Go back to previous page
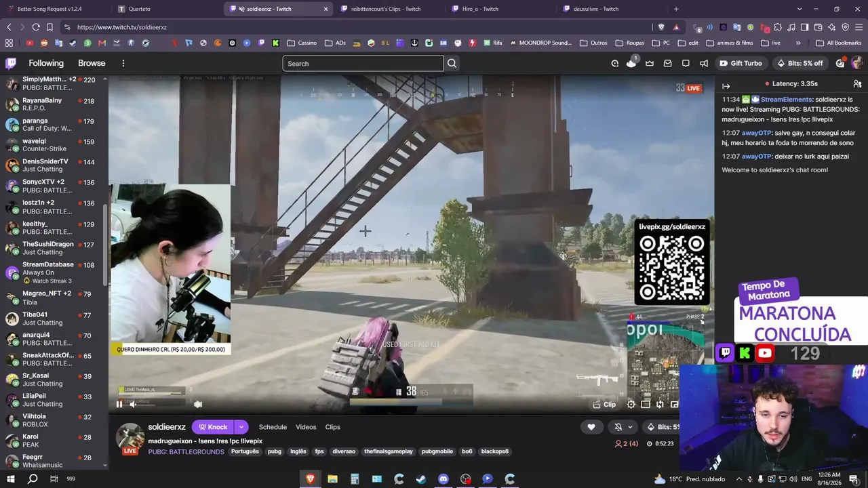The height and width of the screenshot is (488, 868). 9,27
